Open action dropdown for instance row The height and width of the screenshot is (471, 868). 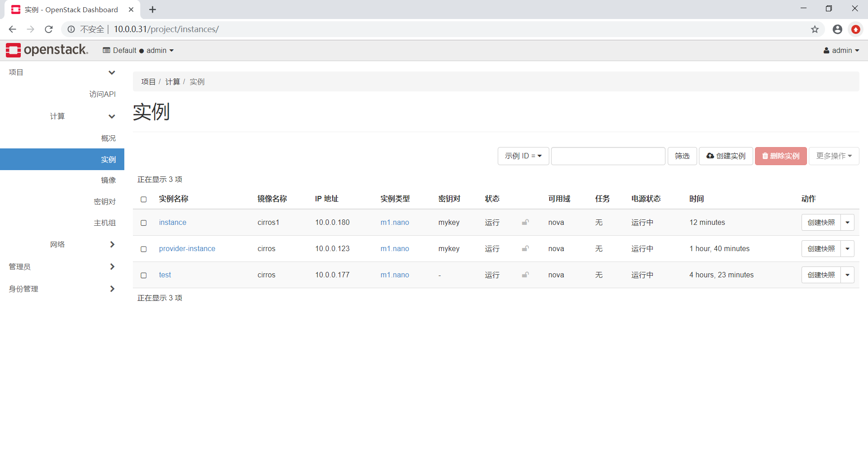pos(848,222)
